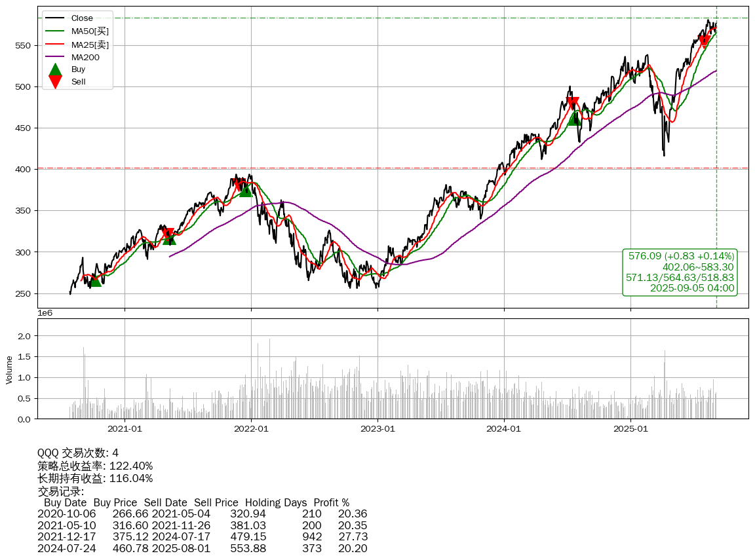Click the 2025-01 x-axis date label

pyautogui.click(x=630, y=430)
